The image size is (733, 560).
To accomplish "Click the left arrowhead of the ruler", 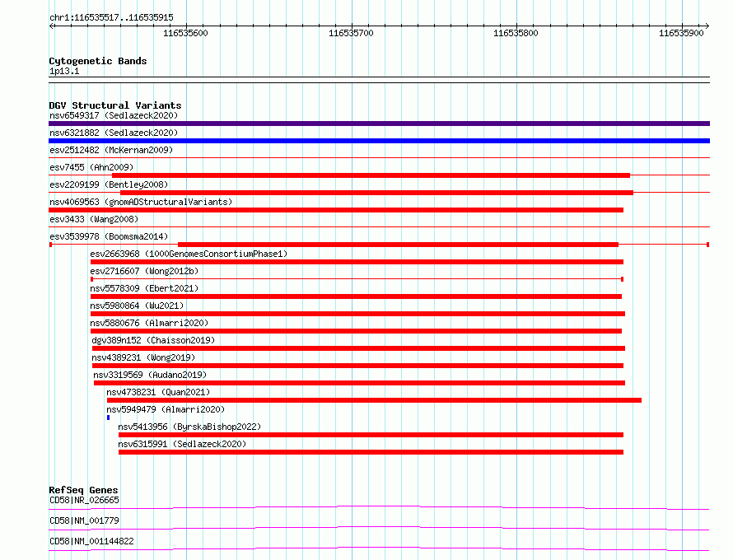I will click(51, 26).
